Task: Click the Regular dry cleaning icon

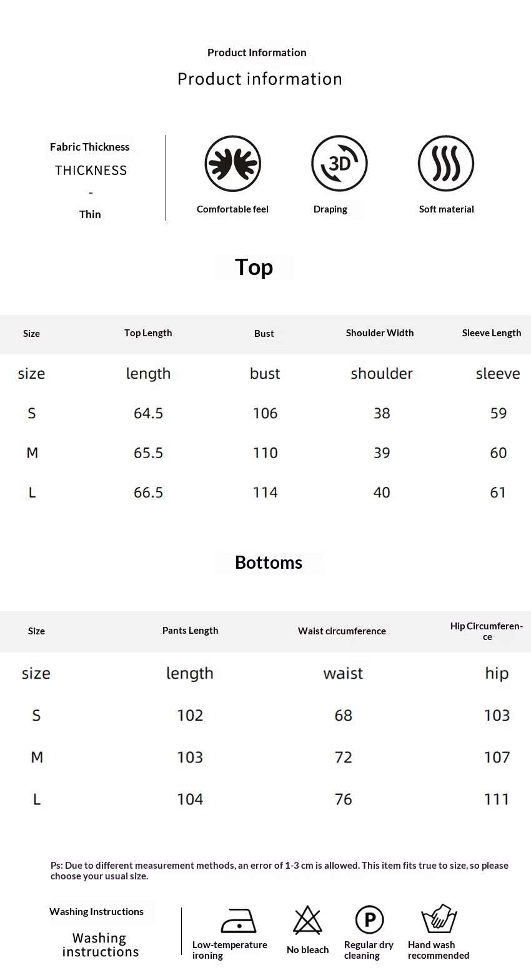Action: point(369,920)
